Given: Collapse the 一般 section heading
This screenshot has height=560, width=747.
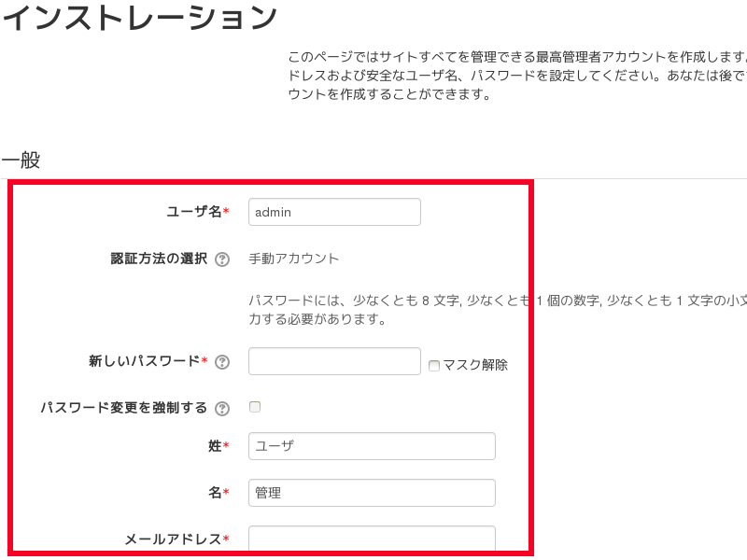Looking at the screenshot, I should click(x=21, y=160).
